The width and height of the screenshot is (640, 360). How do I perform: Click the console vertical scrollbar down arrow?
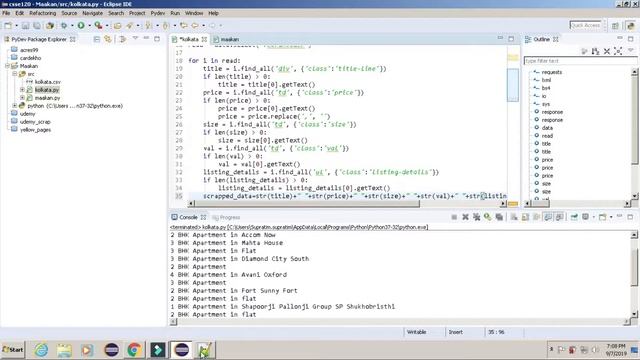tap(634, 314)
